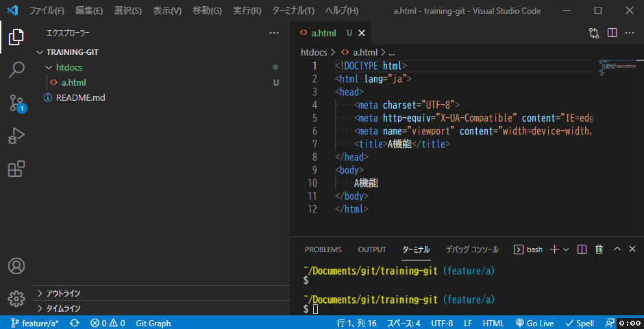Change end of line sequence LF
The height and width of the screenshot is (329, 644).
pyautogui.click(x=468, y=324)
